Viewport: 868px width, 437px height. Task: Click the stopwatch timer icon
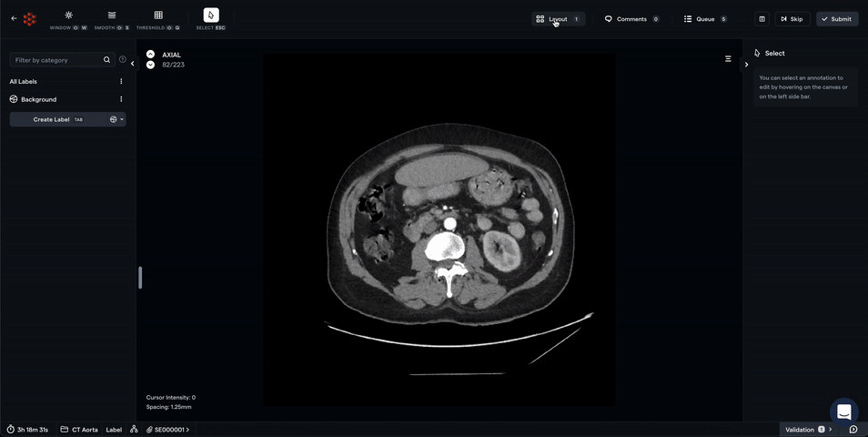coord(11,429)
